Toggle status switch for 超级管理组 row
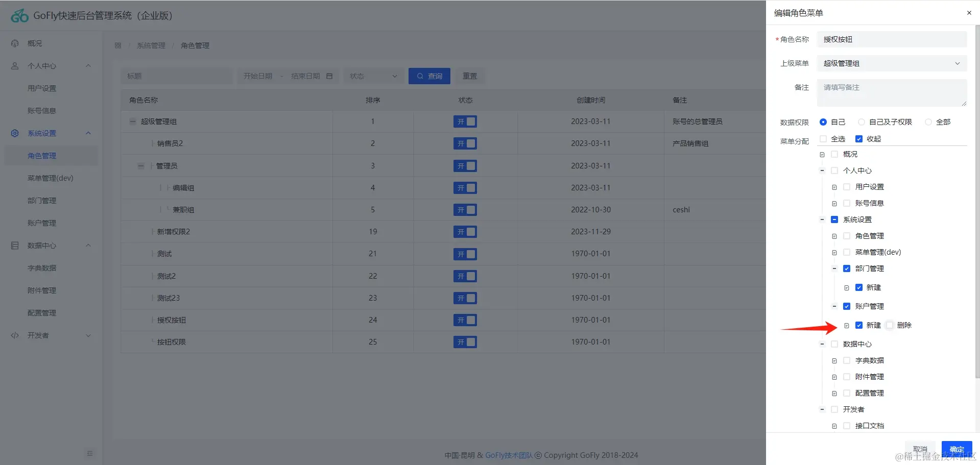The height and width of the screenshot is (465, 980). click(465, 121)
